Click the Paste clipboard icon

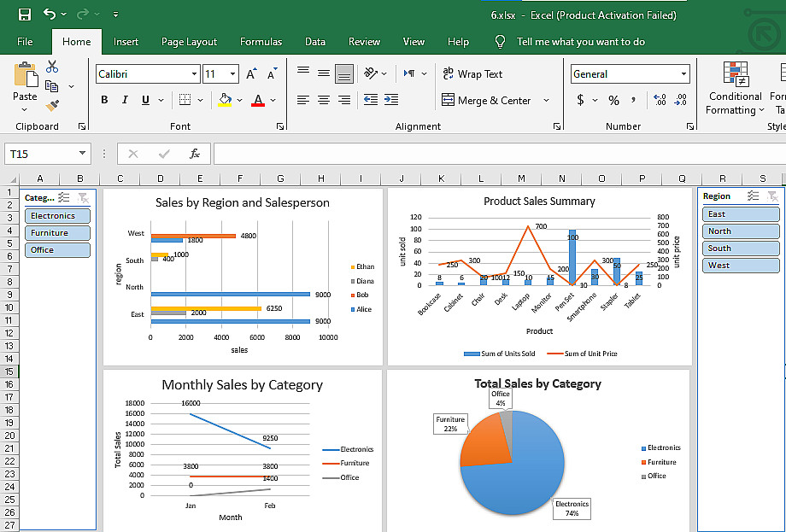(25, 74)
